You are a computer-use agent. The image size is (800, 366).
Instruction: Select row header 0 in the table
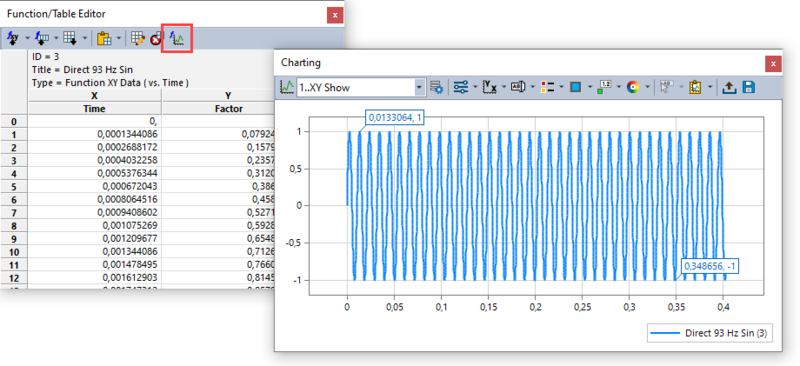click(14, 121)
